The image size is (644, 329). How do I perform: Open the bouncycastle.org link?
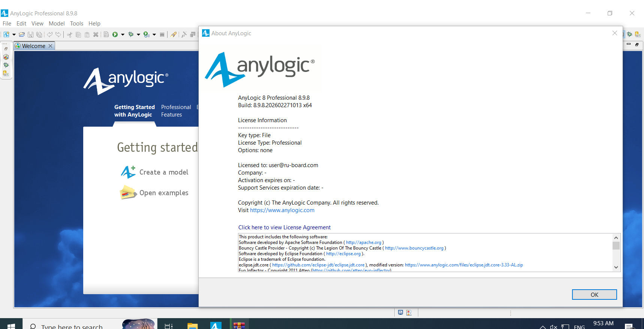click(414, 248)
